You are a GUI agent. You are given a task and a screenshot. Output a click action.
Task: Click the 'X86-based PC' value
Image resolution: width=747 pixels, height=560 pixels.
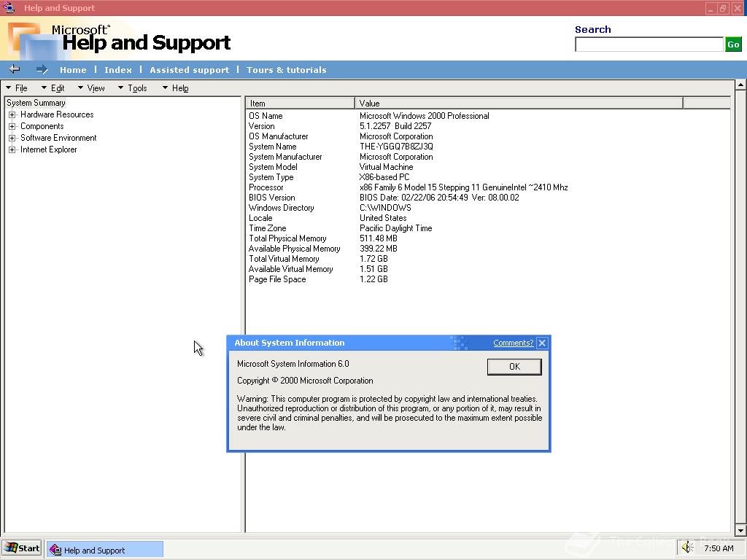click(384, 177)
